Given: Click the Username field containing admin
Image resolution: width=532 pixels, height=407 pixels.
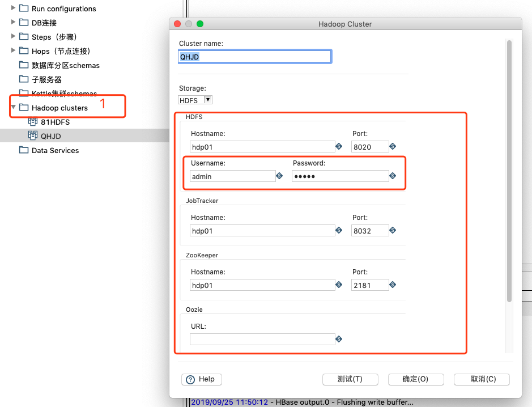Looking at the screenshot, I should [232, 176].
